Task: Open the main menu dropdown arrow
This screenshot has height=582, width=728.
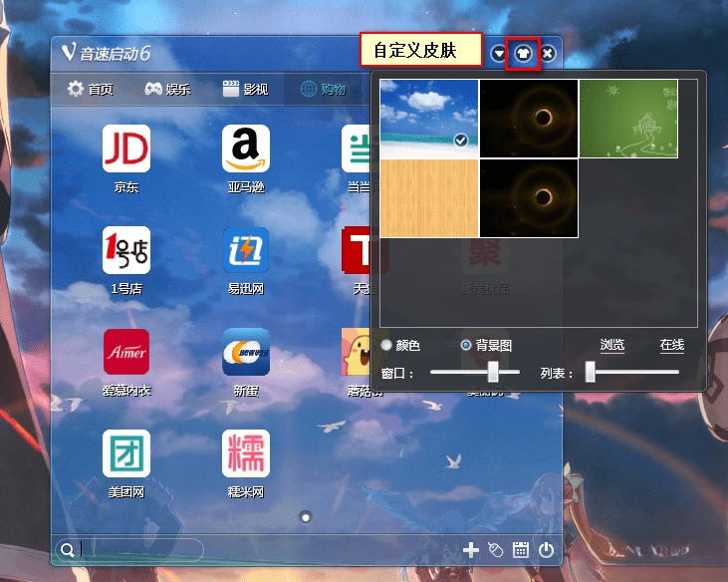Action: (x=499, y=54)
